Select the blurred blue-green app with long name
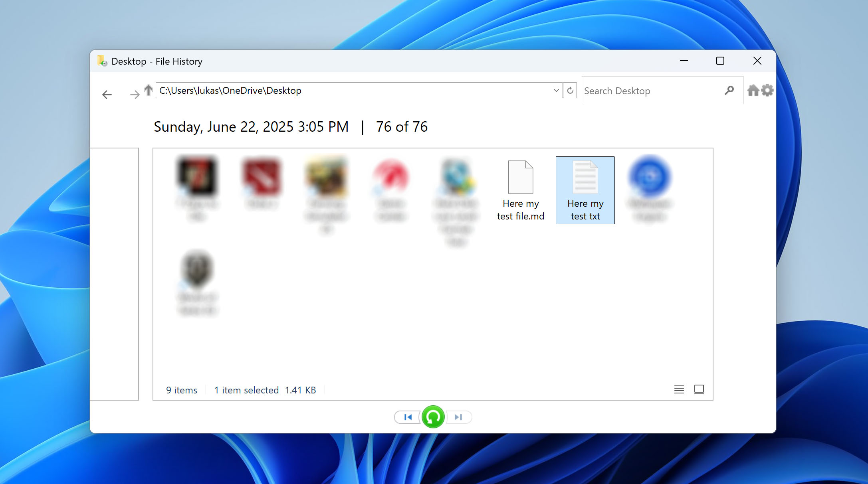The height and width of the screenshot is (484, 868). [x=456, y=203]
